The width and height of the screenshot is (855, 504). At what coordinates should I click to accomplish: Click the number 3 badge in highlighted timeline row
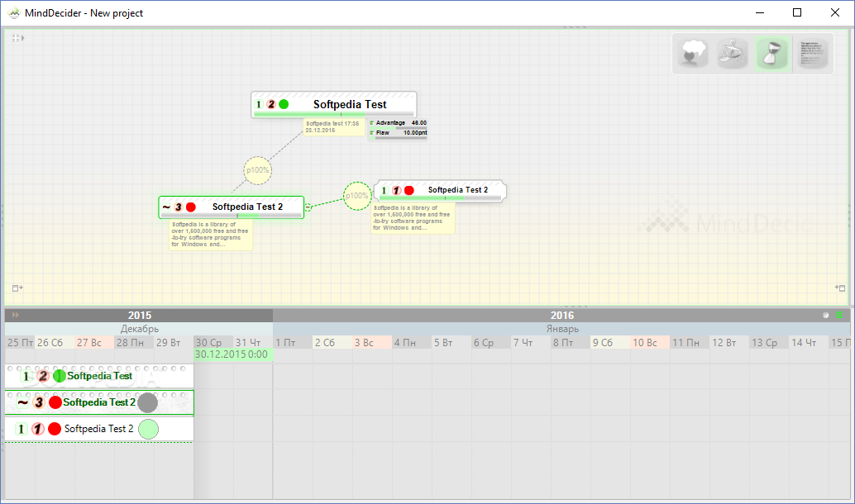[39, 402]
